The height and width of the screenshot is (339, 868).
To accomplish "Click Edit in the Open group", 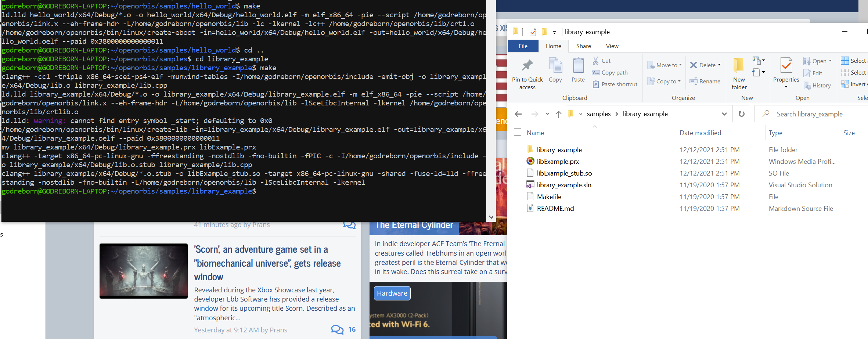I will [x=813, y=73].
